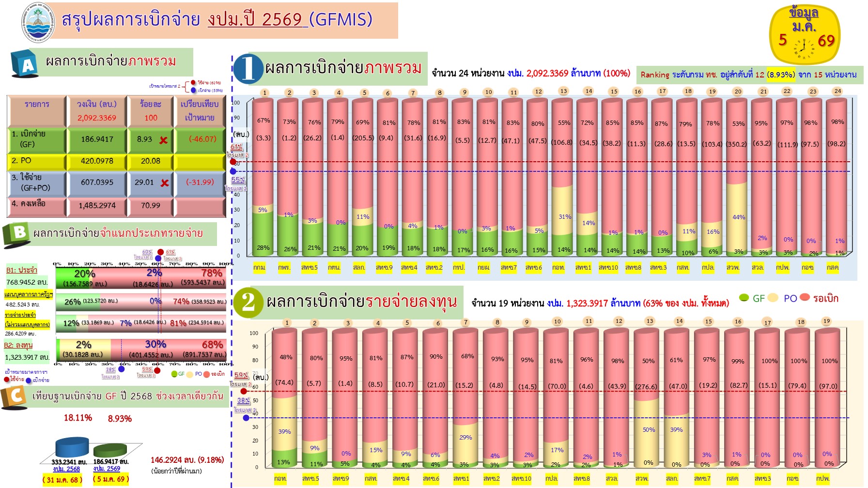Select the 607.0395 cell in ใช้จ่าย row
Viewport: 868px width, 488px height.
click(97, 183)
